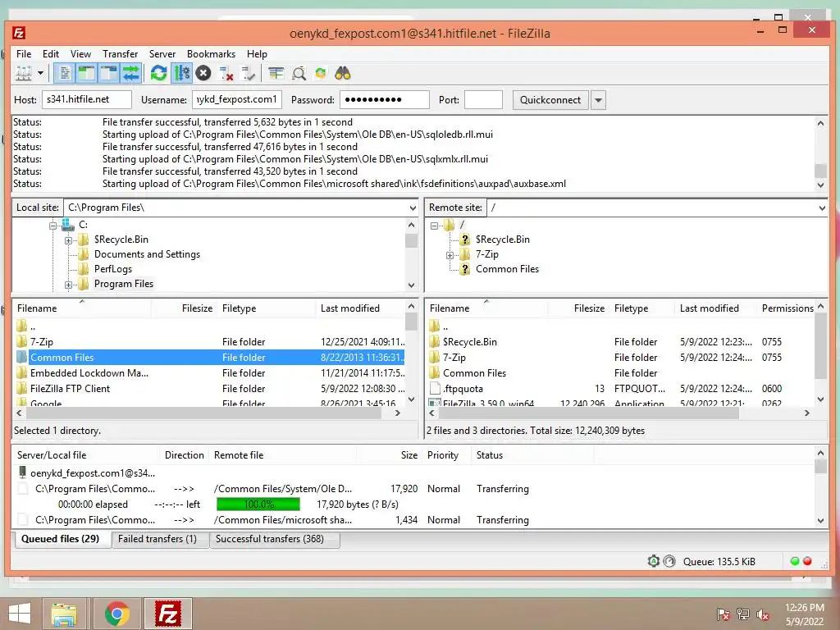This screenshot has height=630, width=840.
Task: Open the Site Manager dropdown arrow
Action: (x=40, y=73)
